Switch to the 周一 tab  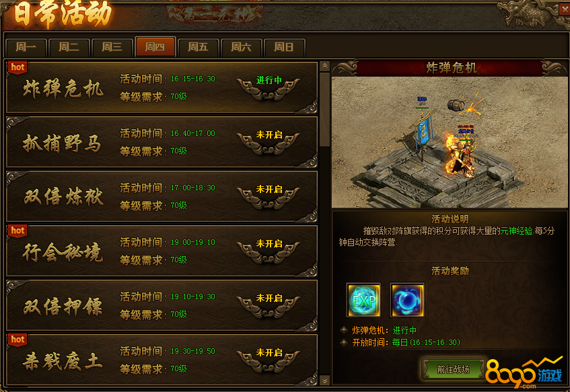click(x=26, y=47)
